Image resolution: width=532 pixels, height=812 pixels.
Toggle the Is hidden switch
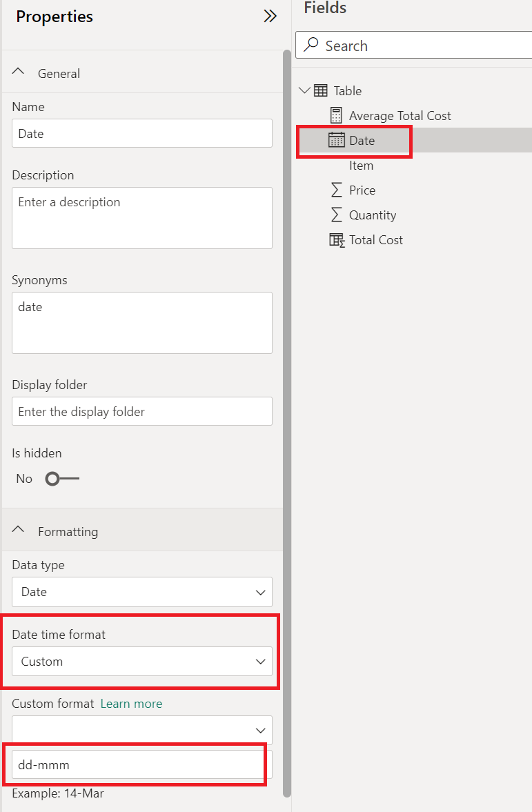coord(62,479)
